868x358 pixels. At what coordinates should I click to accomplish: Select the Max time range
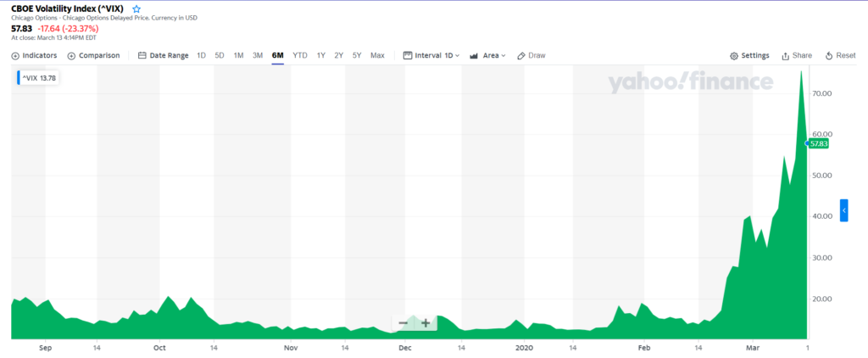377,55
